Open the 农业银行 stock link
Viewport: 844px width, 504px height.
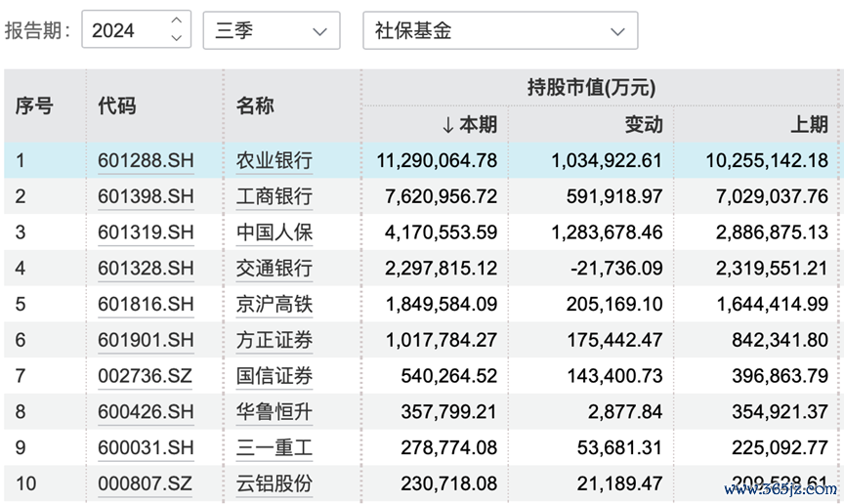click(x=274, y=160)
